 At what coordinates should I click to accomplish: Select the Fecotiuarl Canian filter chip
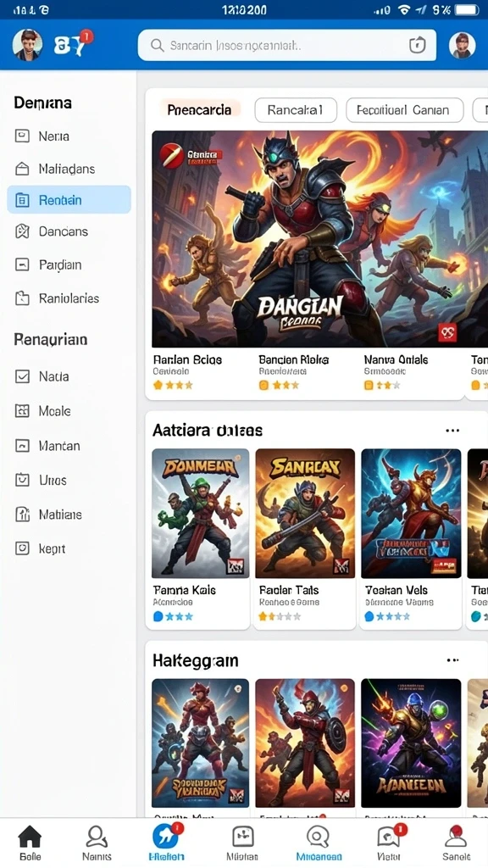tap(404, 110)
